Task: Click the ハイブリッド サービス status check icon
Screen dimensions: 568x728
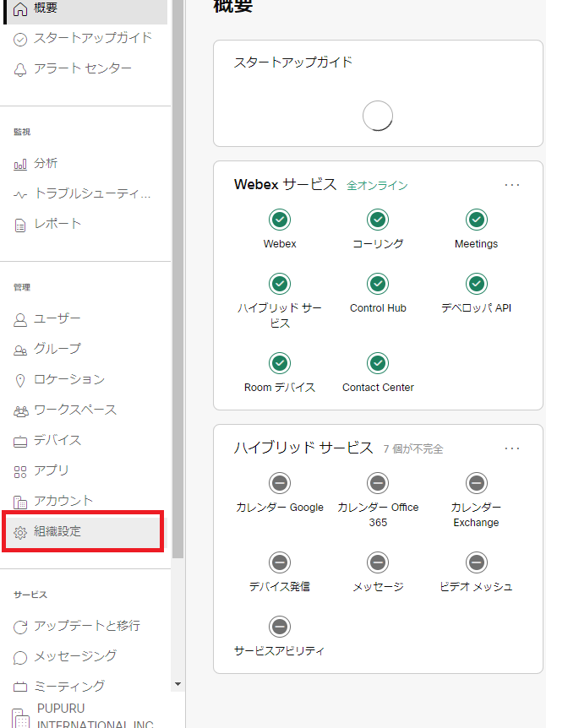Action: pyautogui.click(x=280, y=284)
